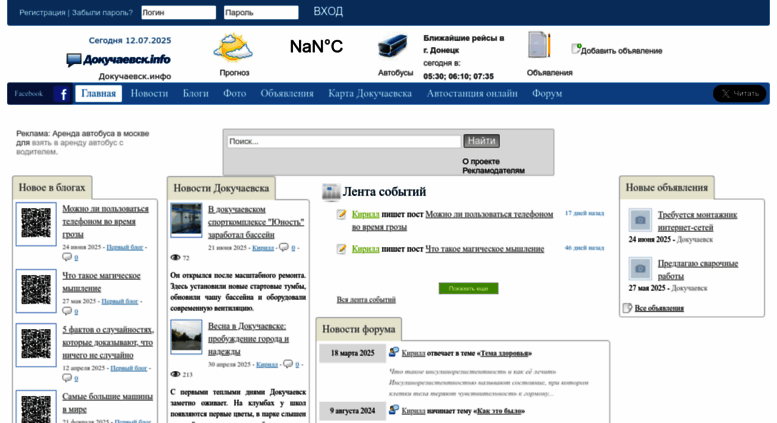Open the notepad icon for Объявления

540,46
